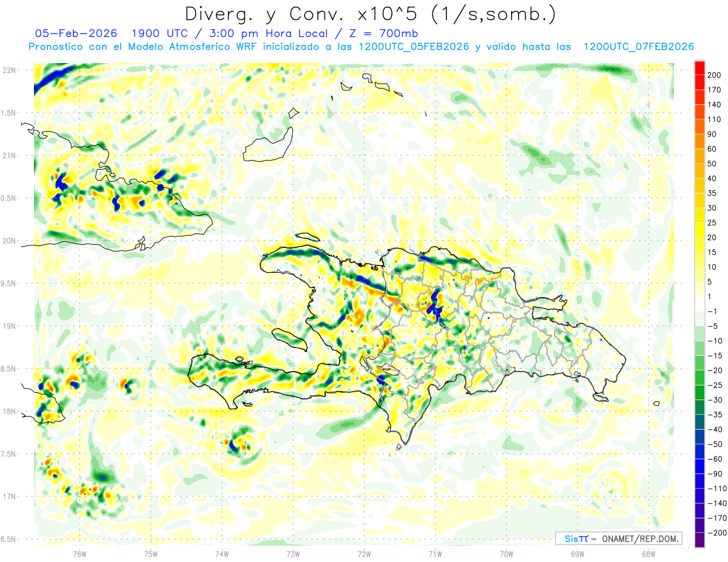Click the '72W' longitude label
Viewport: 728px width, 562px height.
[364, 554]
